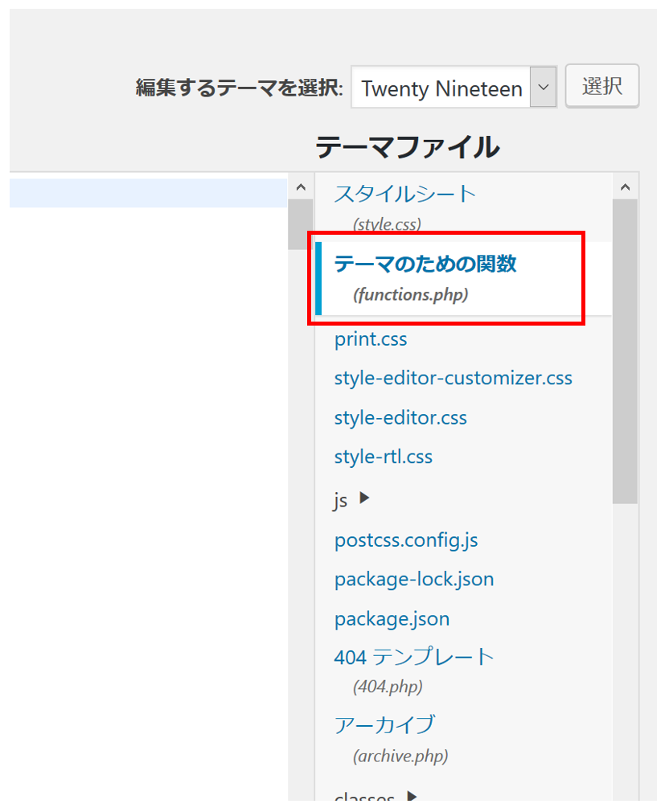Open style-editor.css file

400,418
